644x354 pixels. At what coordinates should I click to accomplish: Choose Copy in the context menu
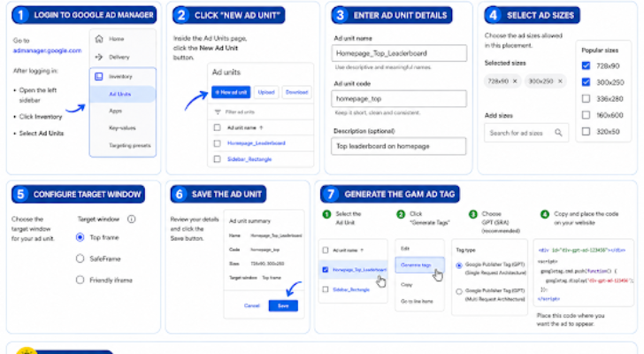[x=406, y=285]
